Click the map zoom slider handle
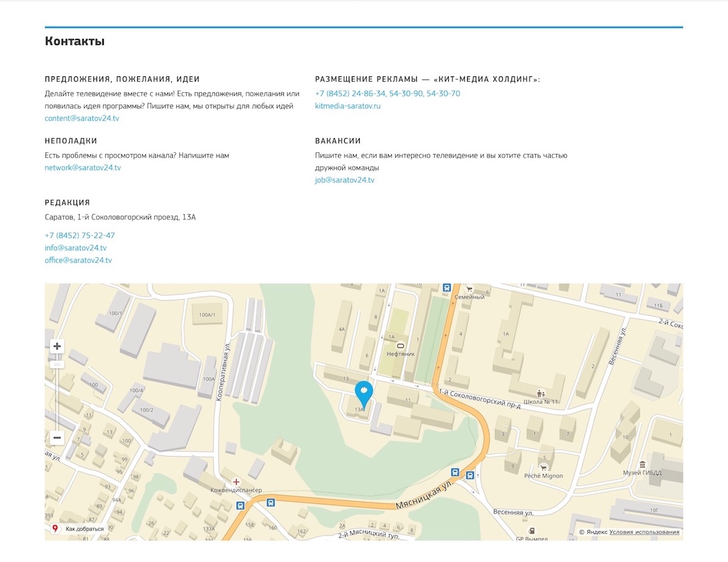 57,364
